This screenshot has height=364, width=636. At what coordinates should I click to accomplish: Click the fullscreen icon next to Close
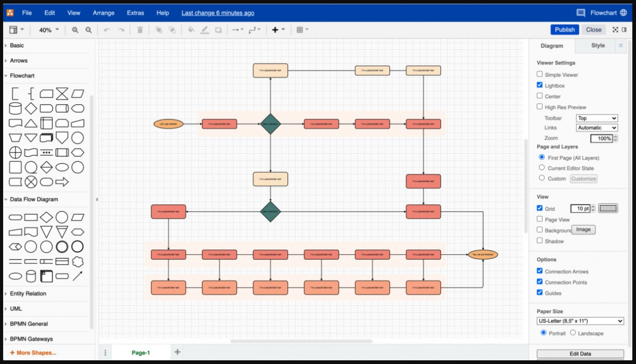615,30
